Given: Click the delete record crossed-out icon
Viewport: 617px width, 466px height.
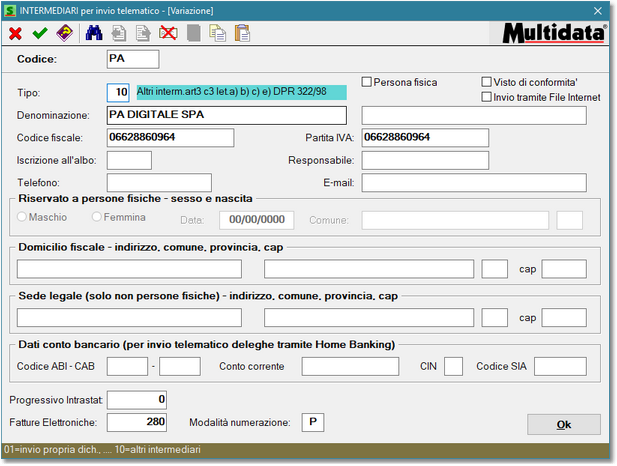Looking at the screenshot, I should coord(168,33).
